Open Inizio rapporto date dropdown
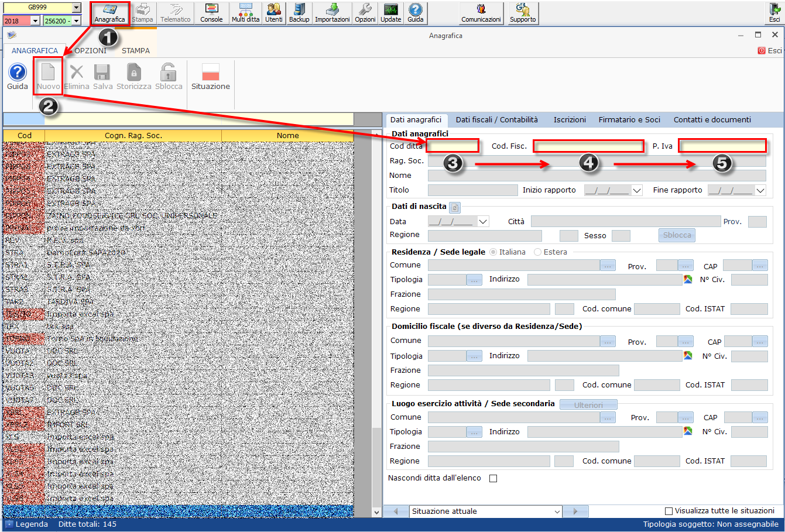The width and height of the screenshot is (785, 532). coord(637,190)
